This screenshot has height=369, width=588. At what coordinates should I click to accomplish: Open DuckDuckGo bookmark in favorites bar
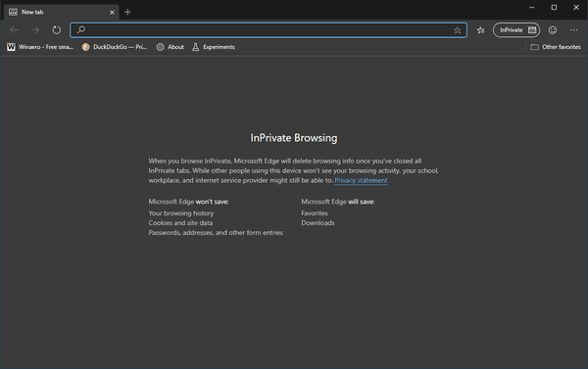(x=114, y=47)
